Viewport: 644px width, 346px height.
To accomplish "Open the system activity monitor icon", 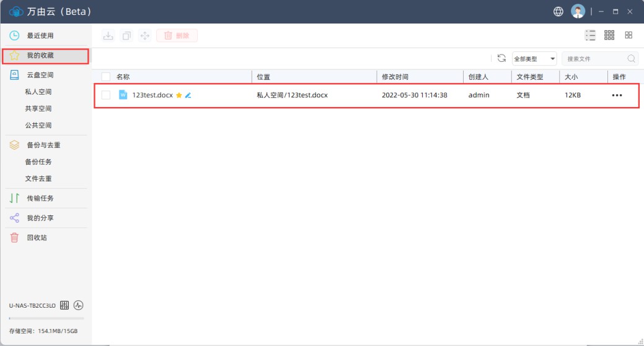I will pyautogui.click(x=78, y=305).
